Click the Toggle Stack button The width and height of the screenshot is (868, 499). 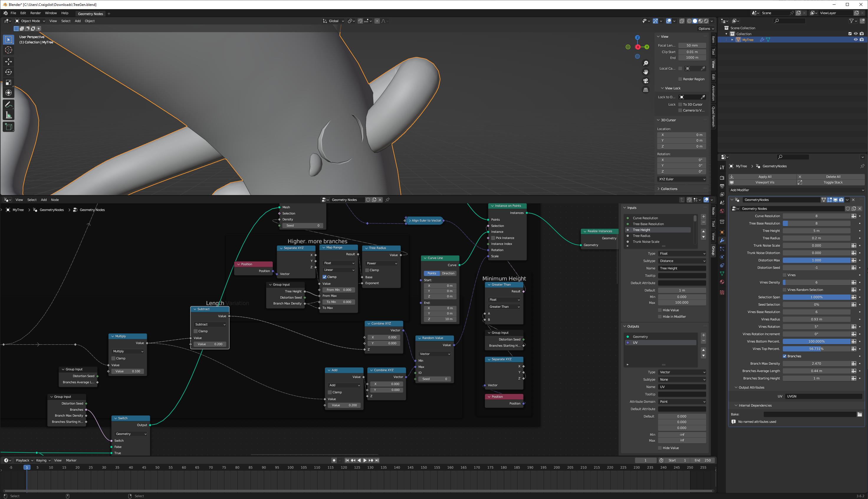(x=831, y=182)
